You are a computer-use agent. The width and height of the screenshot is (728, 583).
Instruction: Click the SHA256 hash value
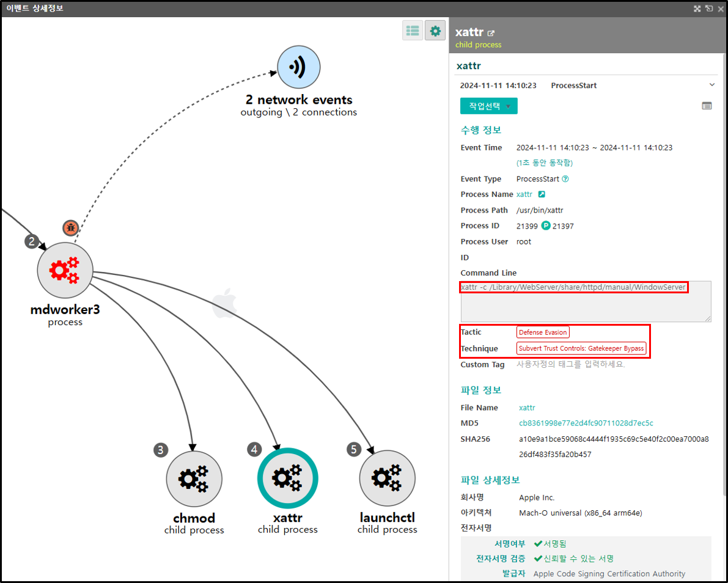(x=614, y=447)
